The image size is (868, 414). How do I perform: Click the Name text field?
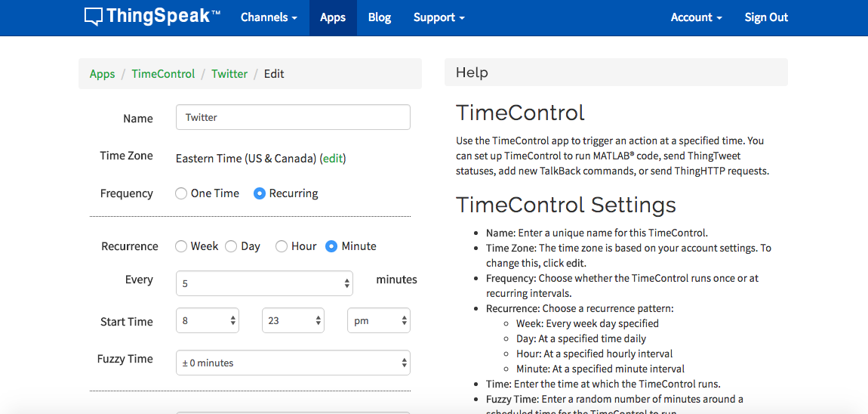(x=293, y=117)
